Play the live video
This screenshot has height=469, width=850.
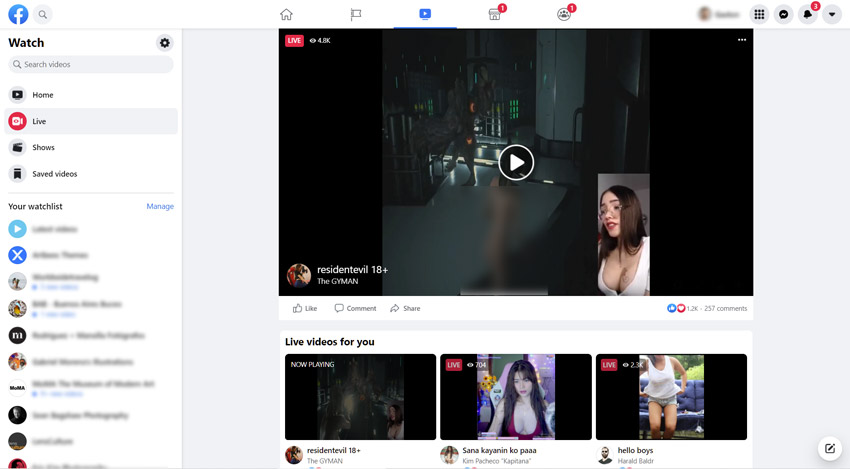516,163
